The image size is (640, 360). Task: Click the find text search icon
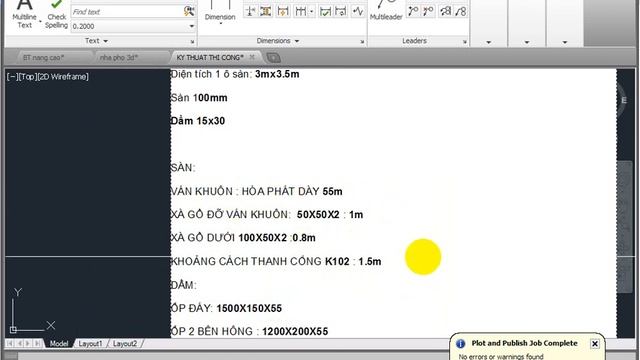tap(189, 11)
